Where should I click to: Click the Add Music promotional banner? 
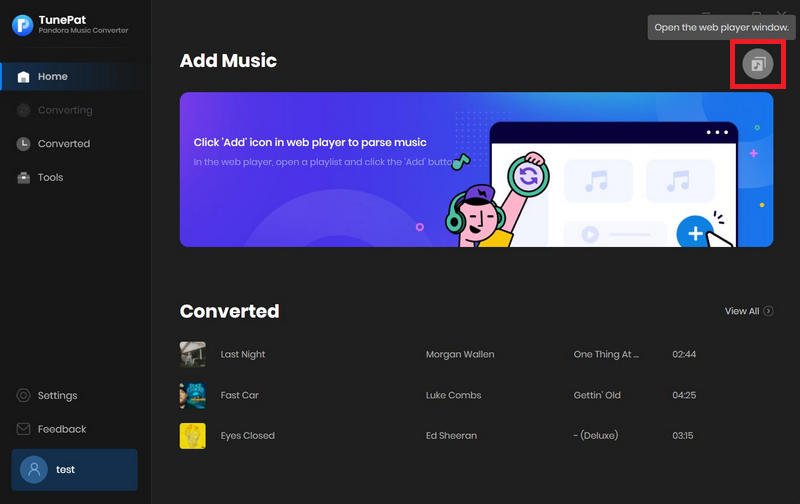tap(477, 169)
